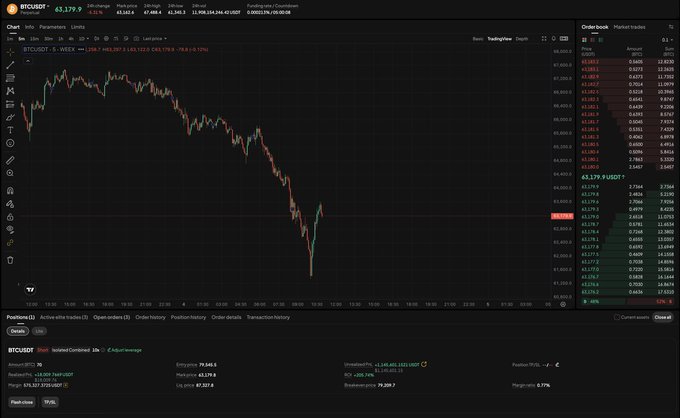Switch to the Info tab

click(x=29, y=27)
